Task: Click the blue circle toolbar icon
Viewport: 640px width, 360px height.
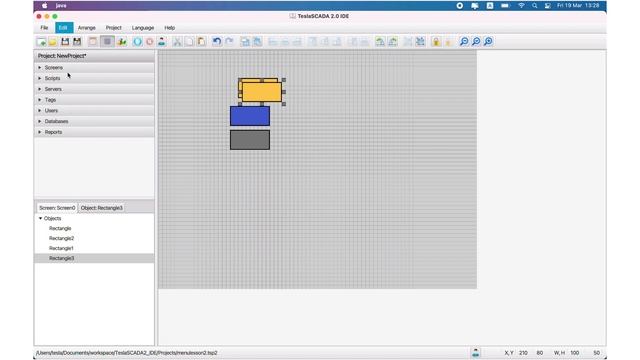Action: (x=137, y=42)
